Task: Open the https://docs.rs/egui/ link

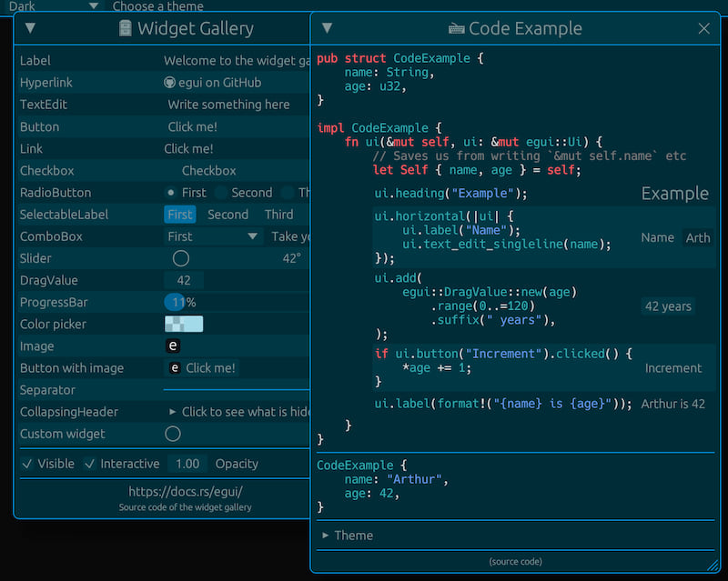Action: 186,491
